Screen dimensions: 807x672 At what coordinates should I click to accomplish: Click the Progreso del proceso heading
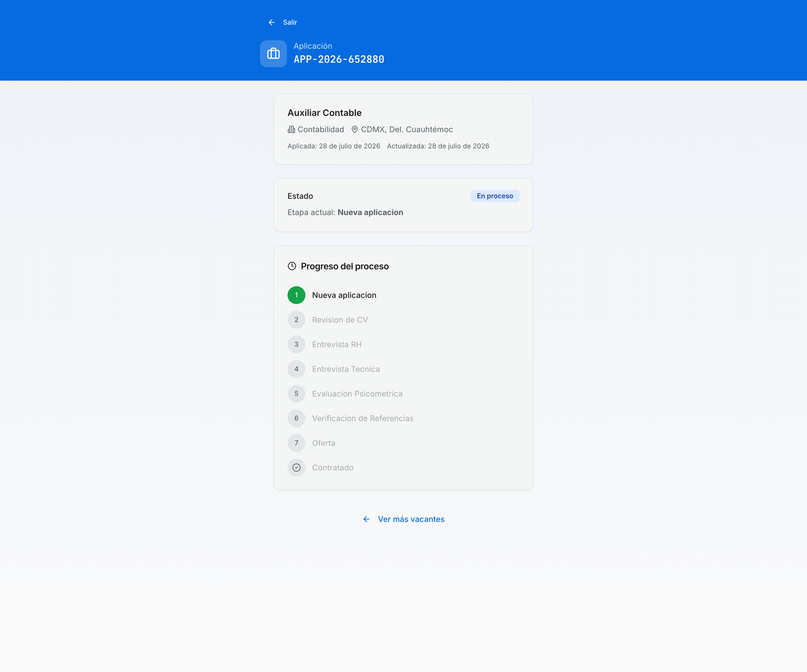345,266
